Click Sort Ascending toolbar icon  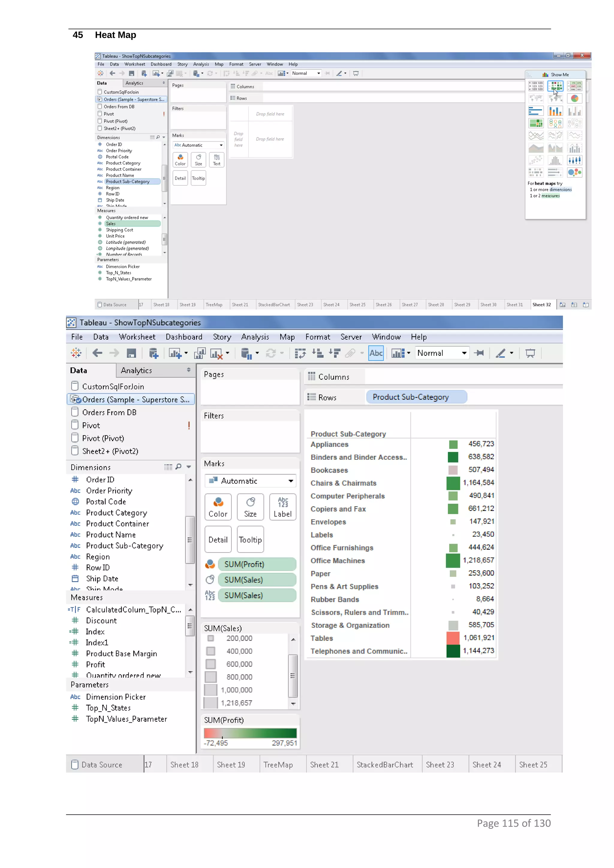317,353
